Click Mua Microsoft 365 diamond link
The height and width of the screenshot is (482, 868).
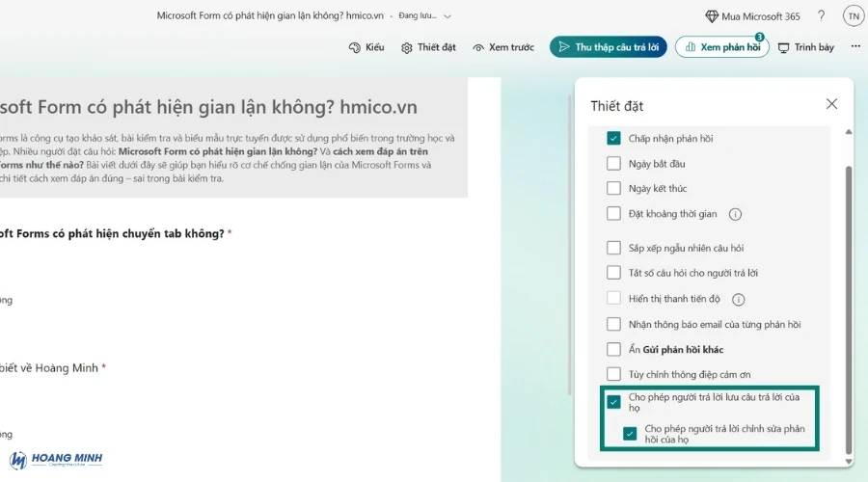752,16
